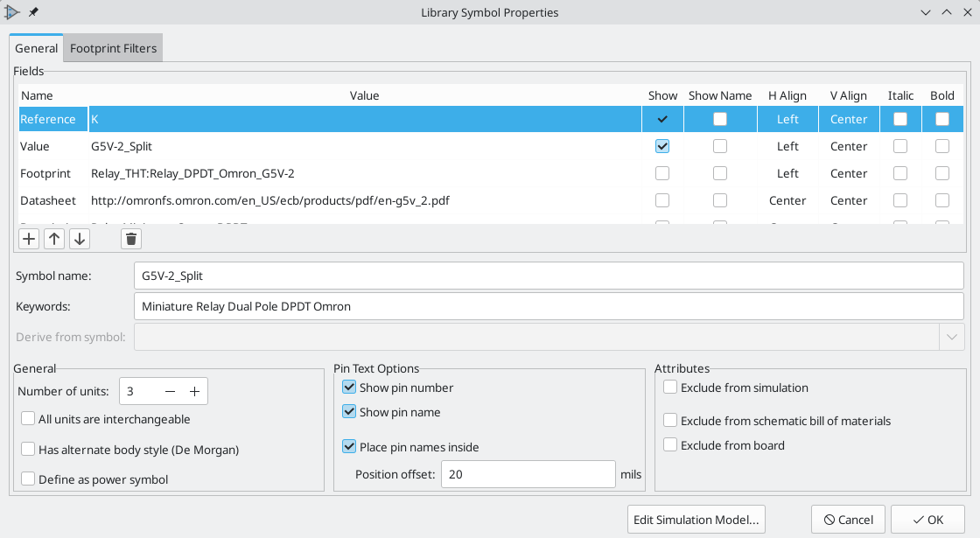Enable All units are interchangeable
Image resolution: width=980 pixels, height=538 pixels.
tap(28, 419)
